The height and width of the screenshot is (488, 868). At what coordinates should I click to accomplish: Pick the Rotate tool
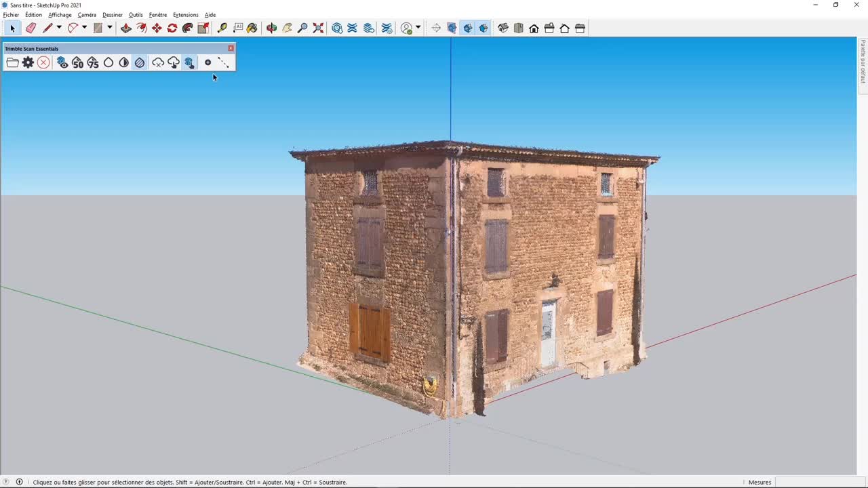(172, 28)
